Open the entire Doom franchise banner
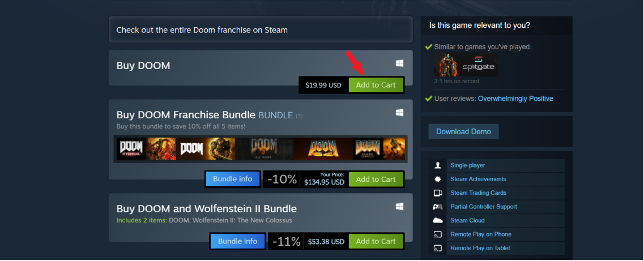Viewport: 644px width, 261px height. click(x=261, y=29)
